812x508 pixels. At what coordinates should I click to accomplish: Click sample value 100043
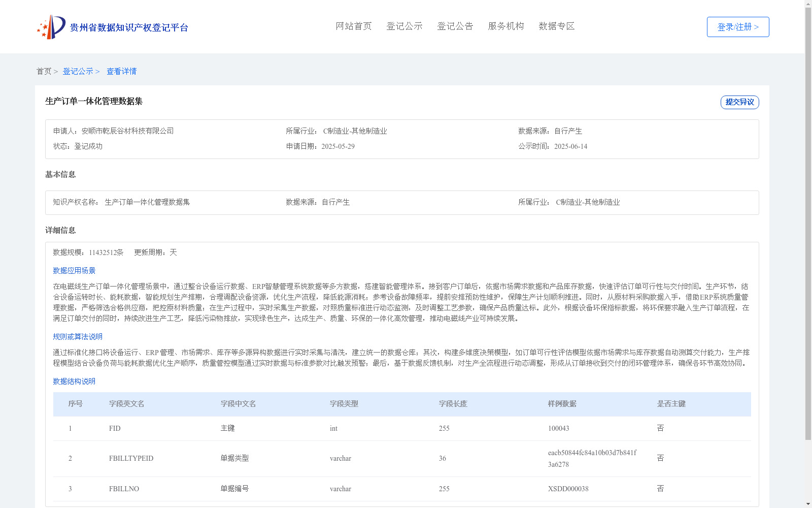coord(558,428)
